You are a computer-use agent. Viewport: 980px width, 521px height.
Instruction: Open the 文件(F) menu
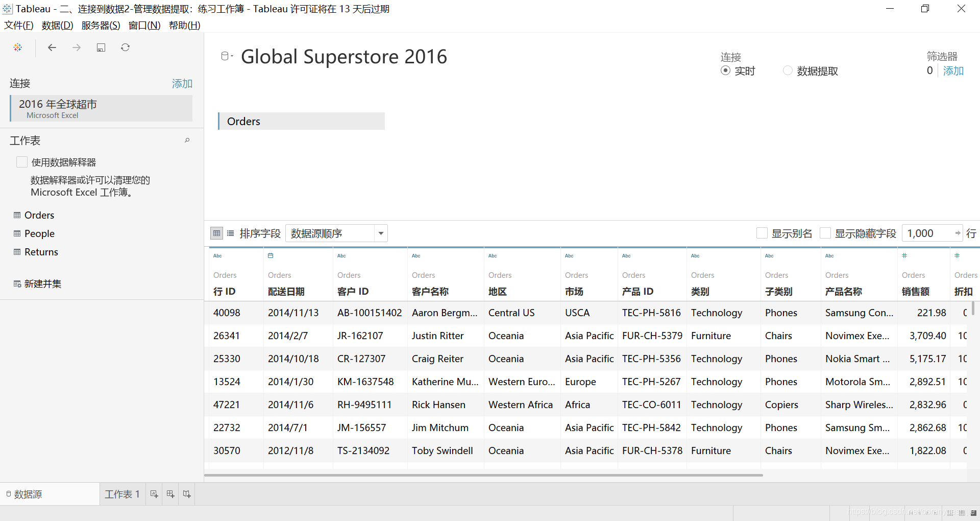point(19,25)
